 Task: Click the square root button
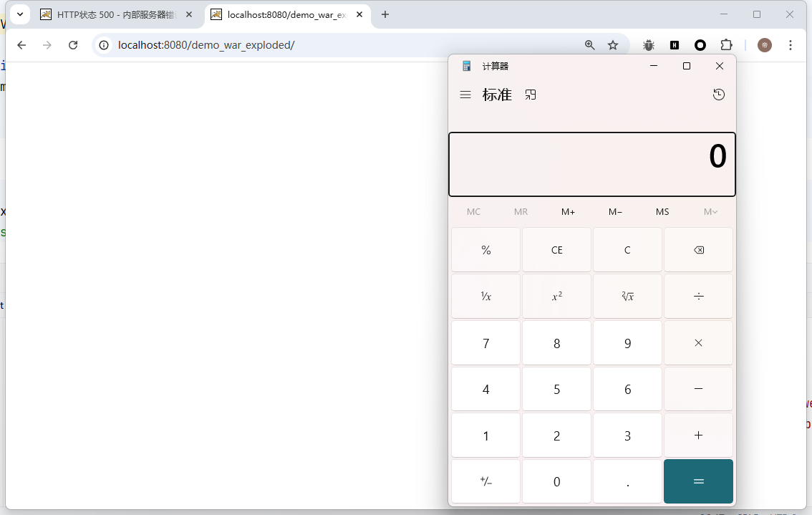(x=627, y=297)
